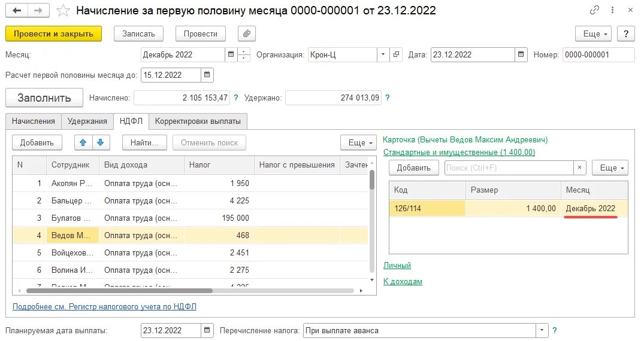Screen dimensions: 644x341
Task: Open the top Еще dropdown menu
Action: coord(593,34)
